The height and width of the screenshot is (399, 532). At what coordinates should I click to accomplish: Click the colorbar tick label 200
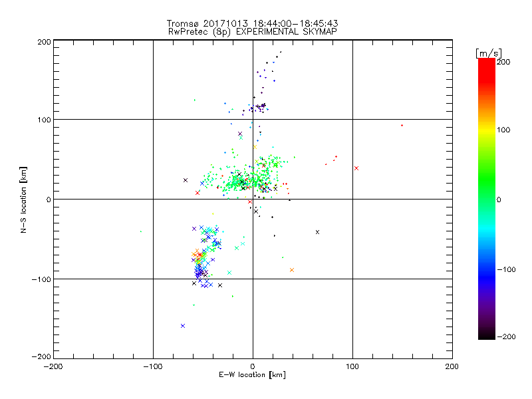503,62
